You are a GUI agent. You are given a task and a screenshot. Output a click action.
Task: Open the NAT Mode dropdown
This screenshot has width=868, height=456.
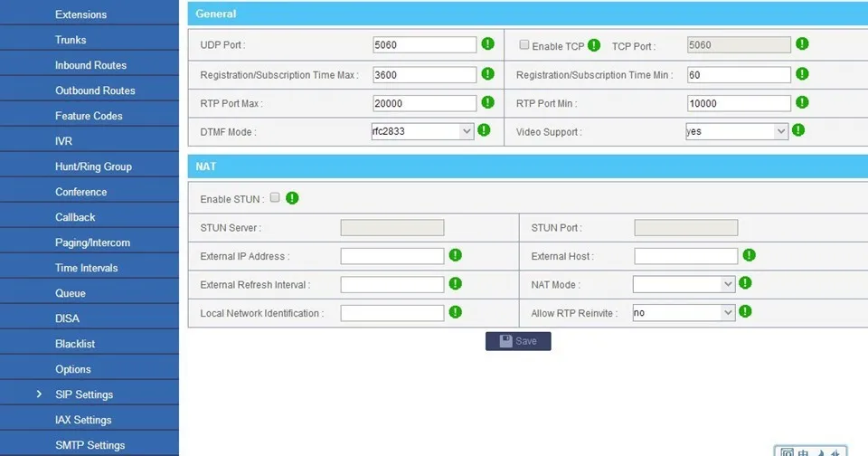684,284
